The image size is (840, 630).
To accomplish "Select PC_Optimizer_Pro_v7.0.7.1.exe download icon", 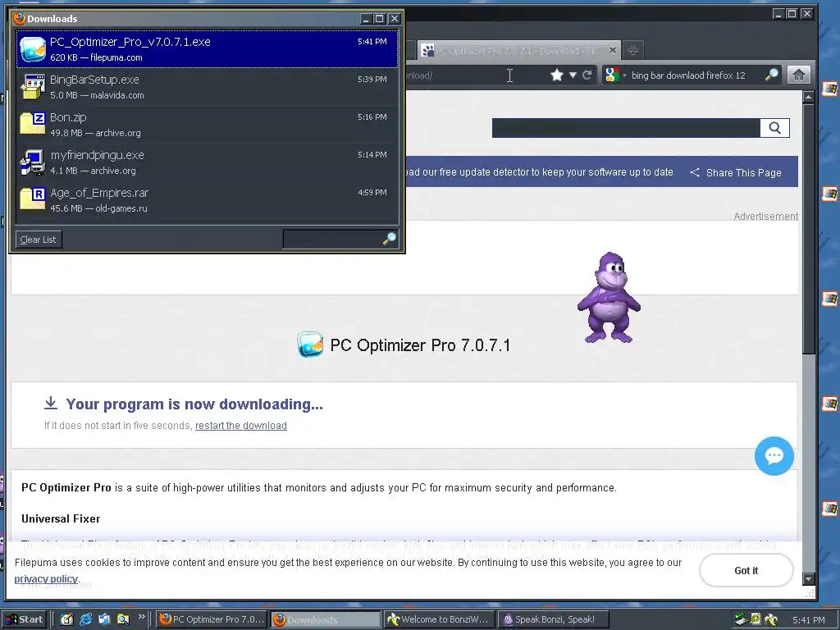I will click(33, 49).
